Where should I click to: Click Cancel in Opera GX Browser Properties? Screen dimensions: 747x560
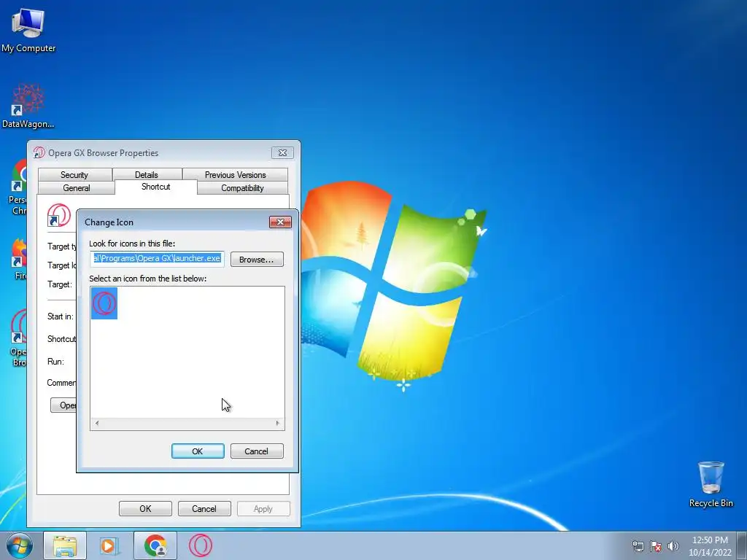[204, 508]
